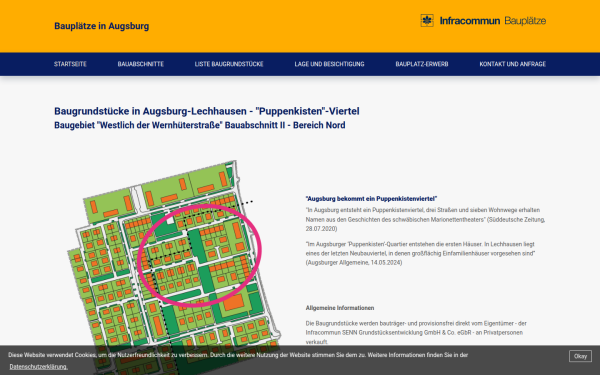This screenshot has width=600, height=375.
Task: Open the Bauplatz-Erwerb page
Action: 422,64
